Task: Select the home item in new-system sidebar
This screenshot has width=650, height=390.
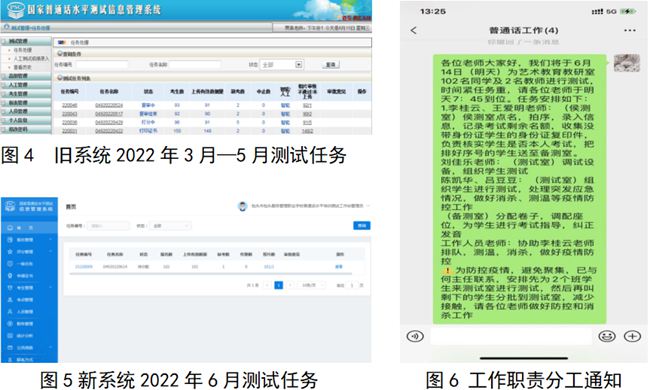Action: [29, 228]
